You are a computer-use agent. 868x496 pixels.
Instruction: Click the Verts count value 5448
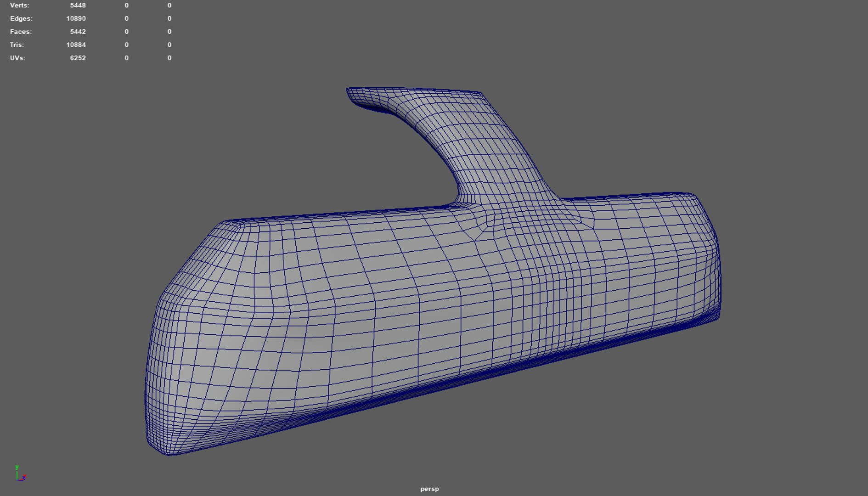coord(78,6)
